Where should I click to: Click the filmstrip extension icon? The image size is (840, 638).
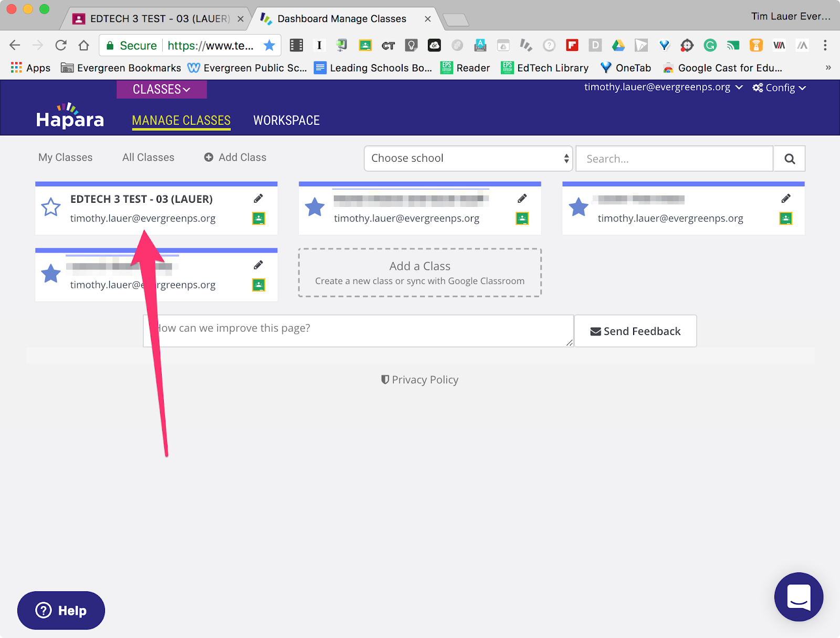point(297,45)
